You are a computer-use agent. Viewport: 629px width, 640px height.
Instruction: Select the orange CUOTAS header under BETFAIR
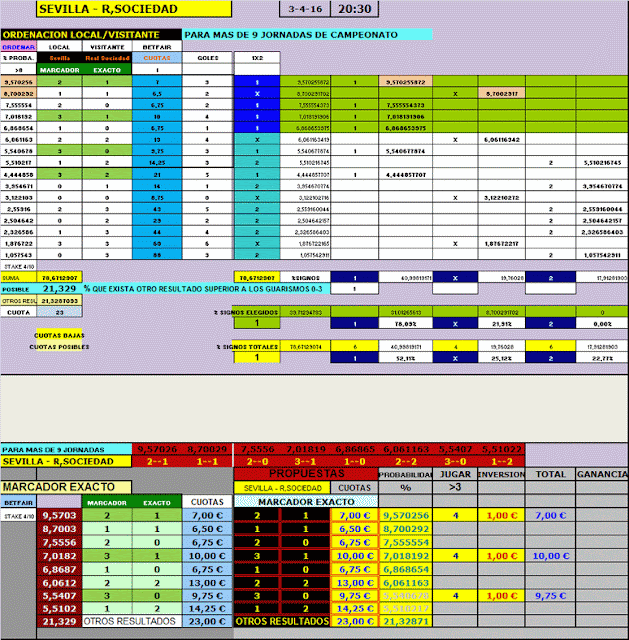click(x=157, y=58)
